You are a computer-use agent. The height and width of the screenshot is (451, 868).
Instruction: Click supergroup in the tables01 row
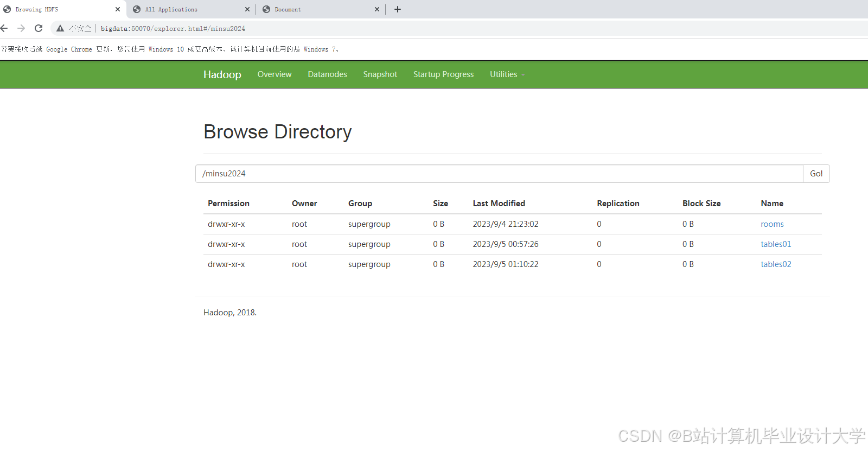click(369, 244)
